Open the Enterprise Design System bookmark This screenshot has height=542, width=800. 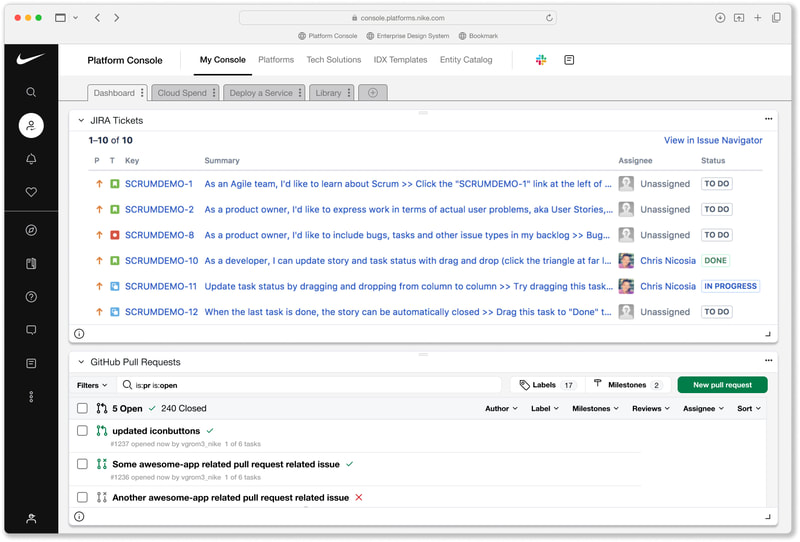pos(408,36)
